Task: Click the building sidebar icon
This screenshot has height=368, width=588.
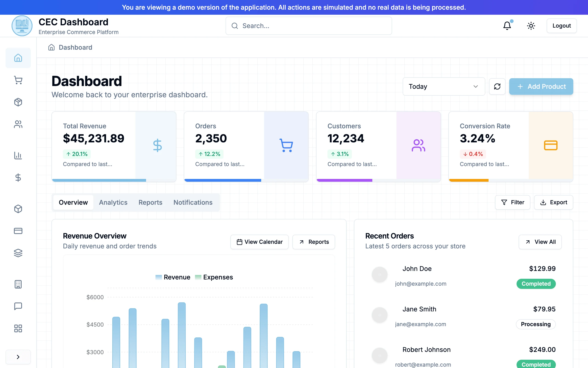Action: [x=18, y=284]
